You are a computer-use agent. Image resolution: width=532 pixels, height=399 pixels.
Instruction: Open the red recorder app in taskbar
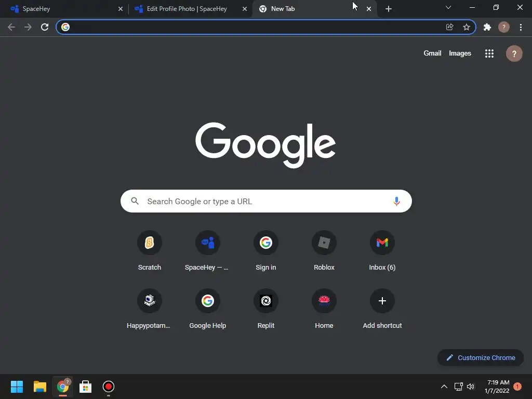(x=108, y=387)
